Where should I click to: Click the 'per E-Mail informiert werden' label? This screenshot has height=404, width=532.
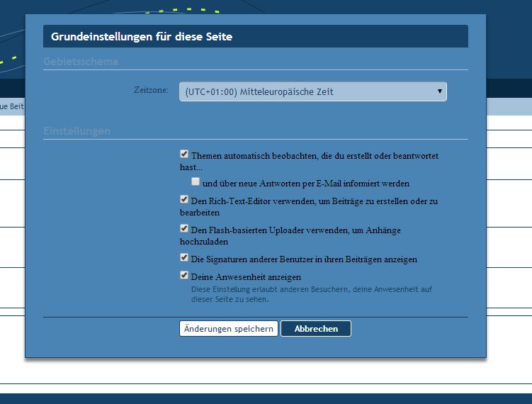pyautogui.click(x=305, y=184)
